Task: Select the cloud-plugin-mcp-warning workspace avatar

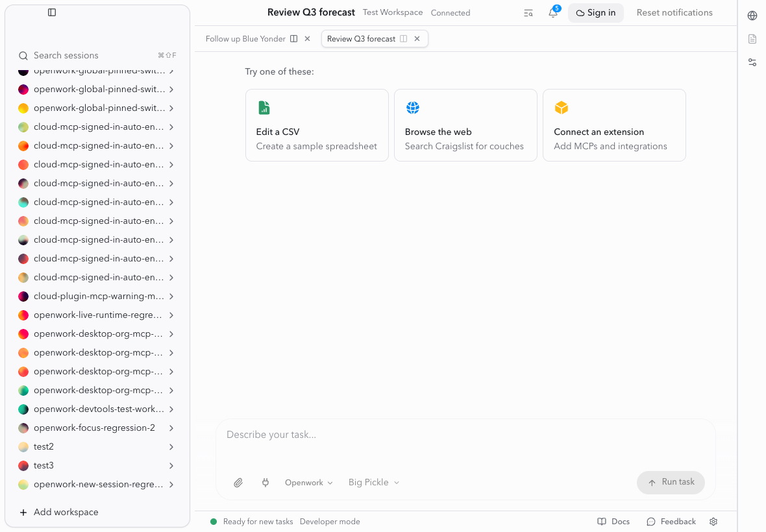Action: click(23, 296)
